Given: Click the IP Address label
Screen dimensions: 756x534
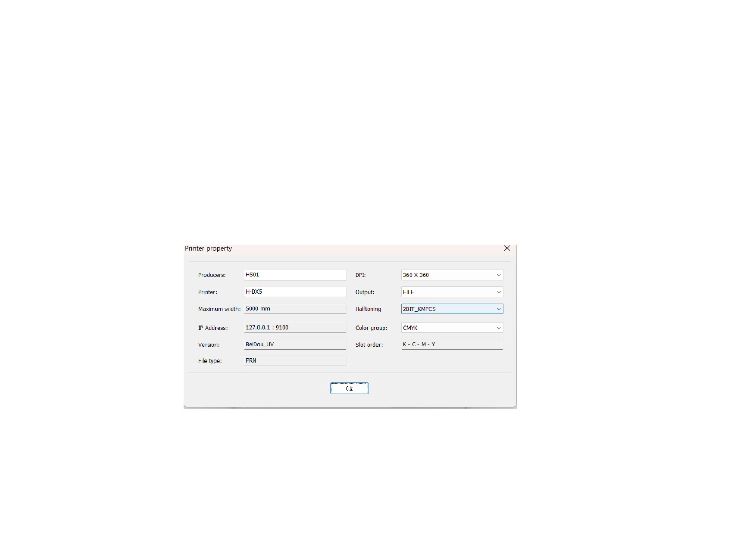Looking at the screenshot, I should tap(213, 328).
